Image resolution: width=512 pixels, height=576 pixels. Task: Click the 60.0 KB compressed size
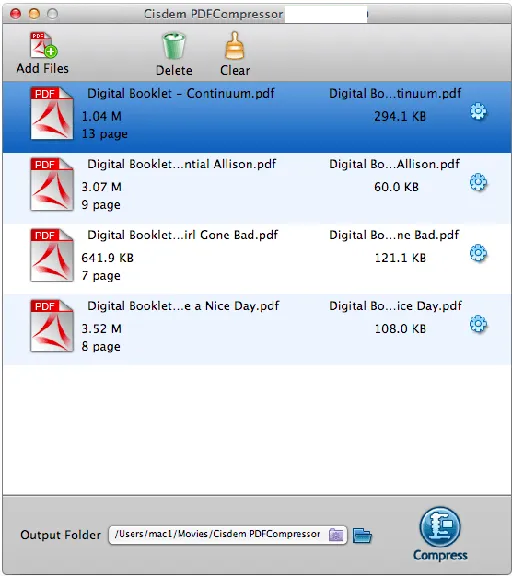click(396, 187)
